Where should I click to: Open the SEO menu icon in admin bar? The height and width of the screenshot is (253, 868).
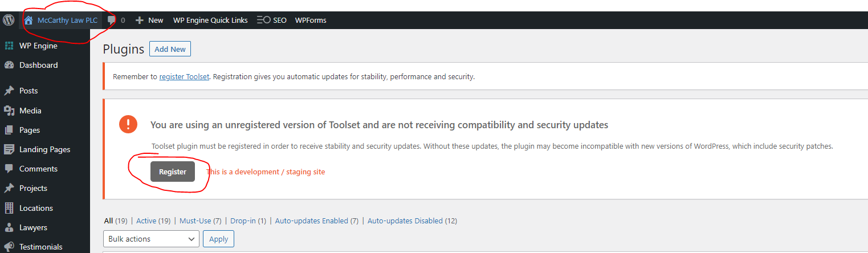263,20
